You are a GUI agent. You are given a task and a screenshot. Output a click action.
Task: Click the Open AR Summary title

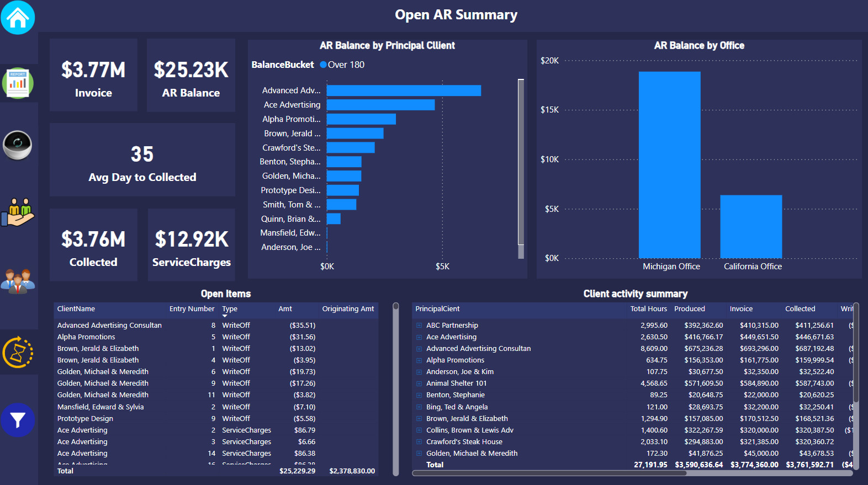pyautogui.click(x=456, y=15)
